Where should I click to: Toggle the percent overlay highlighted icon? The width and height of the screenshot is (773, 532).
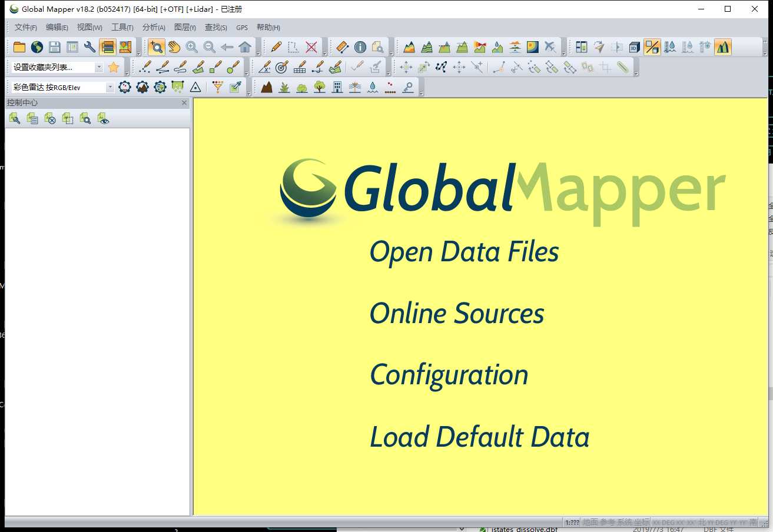click(652, 47)
